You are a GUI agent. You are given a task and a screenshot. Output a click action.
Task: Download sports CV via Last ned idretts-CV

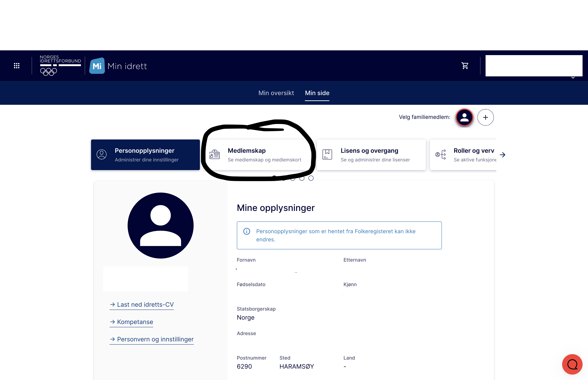pyautogui.click(x=142, y=305)
